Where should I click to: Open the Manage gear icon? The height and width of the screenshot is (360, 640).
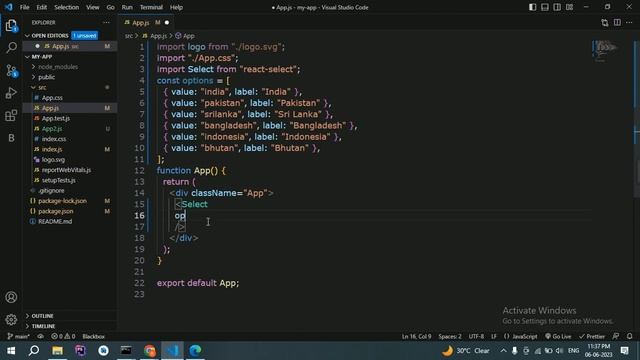coord(11,320)
